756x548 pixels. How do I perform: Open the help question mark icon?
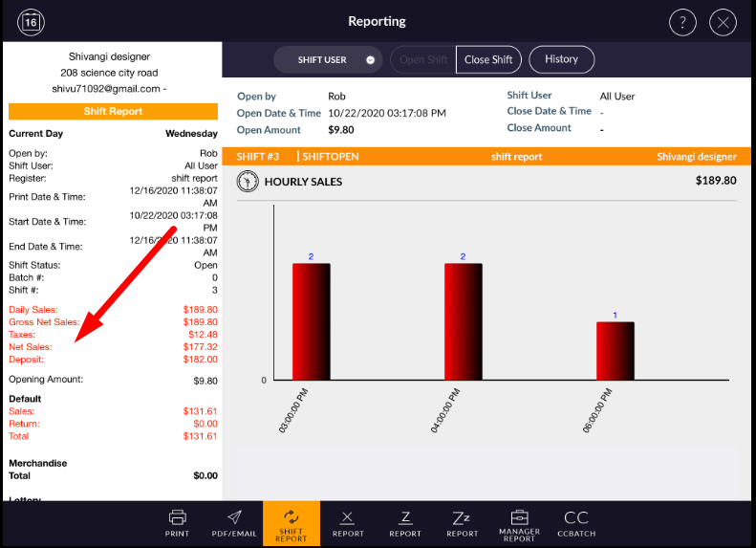[x=682, y=22]
